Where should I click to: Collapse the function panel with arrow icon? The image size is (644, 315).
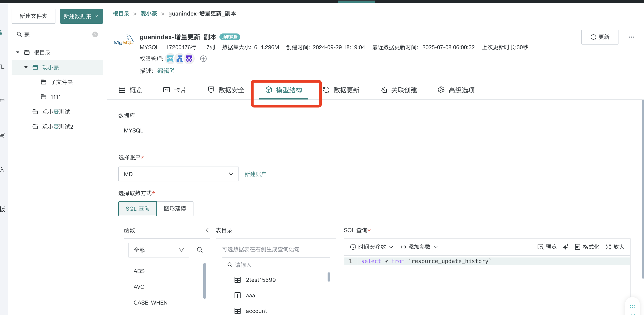click(x=206, y=230)
